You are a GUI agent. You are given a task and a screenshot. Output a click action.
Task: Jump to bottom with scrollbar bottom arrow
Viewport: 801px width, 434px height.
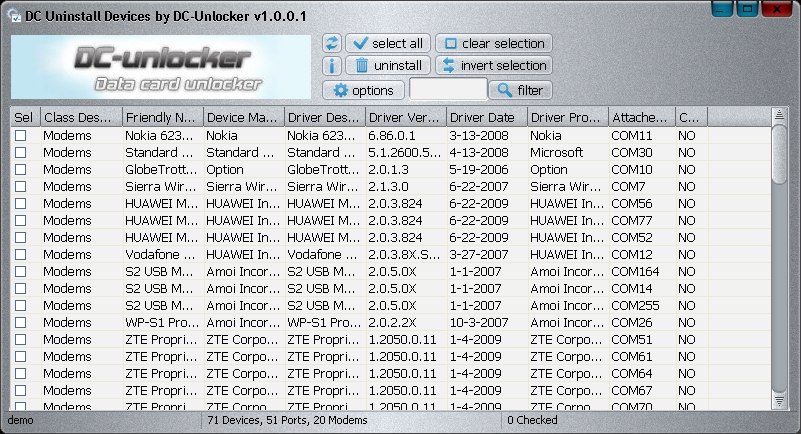pyautogui.click(x=779, y=401)
